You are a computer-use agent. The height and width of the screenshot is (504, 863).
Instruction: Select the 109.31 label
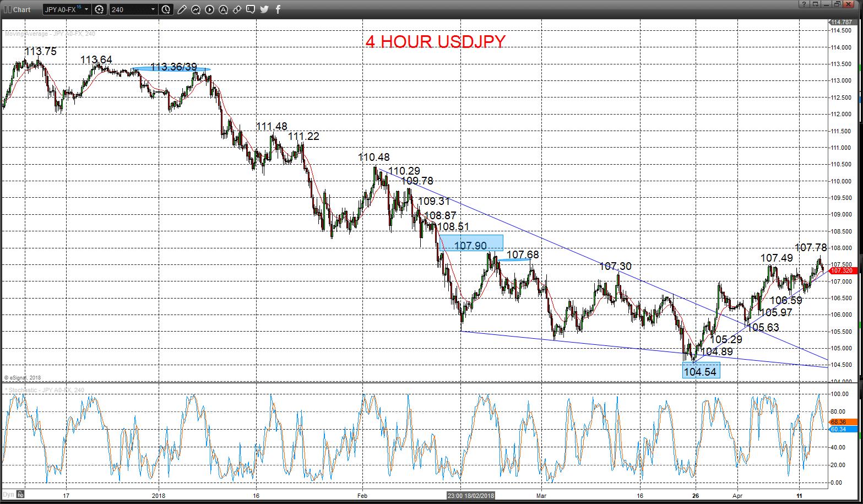pyautogui.click(x=434, y=202)
